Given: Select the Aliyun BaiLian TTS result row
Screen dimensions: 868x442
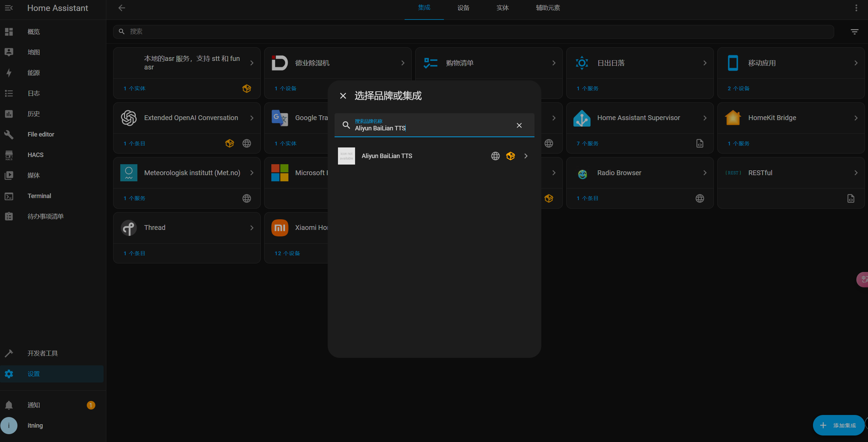Looking at the screenshot, I should [x=434, y=156].
